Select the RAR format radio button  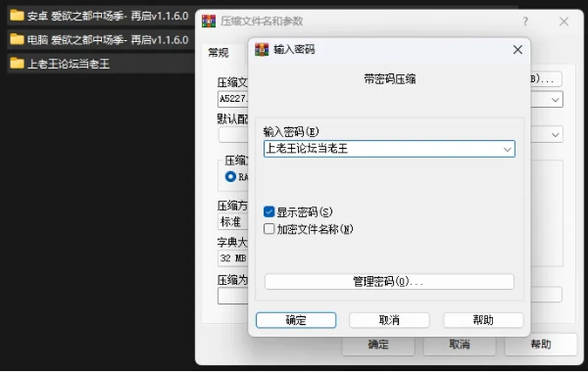230,176
